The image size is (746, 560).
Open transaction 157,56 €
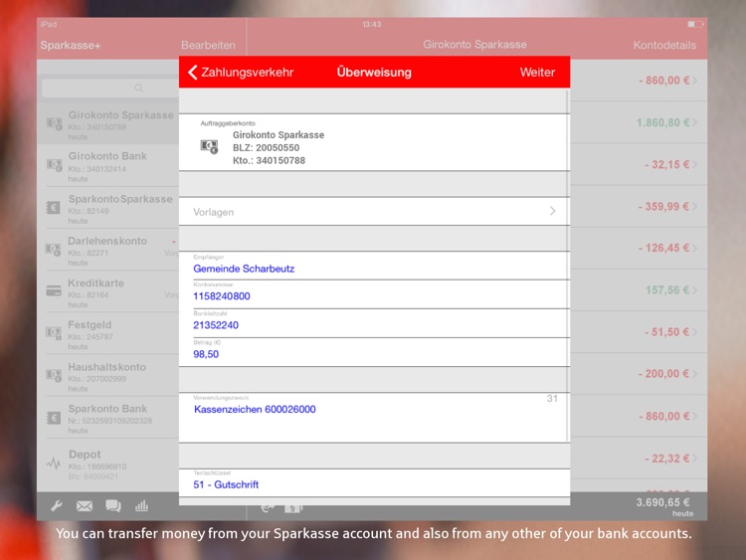click(x=639, y=289)
